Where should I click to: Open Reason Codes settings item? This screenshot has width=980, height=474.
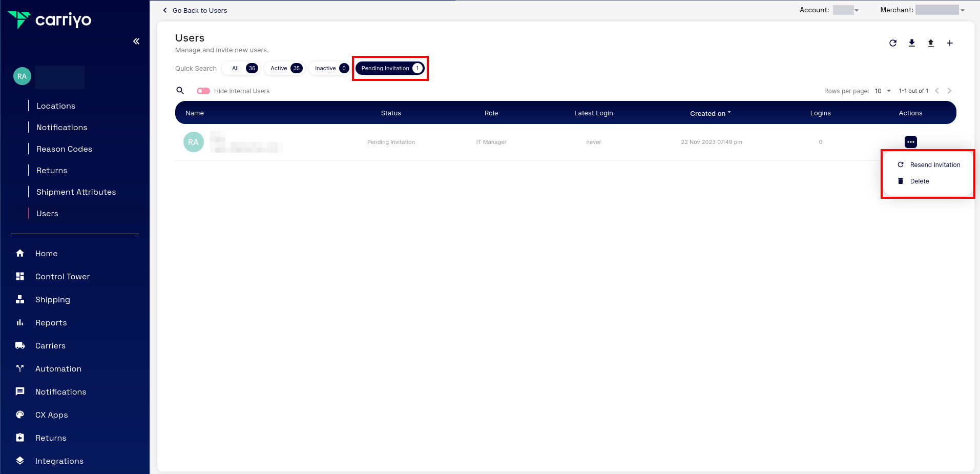tap(65, 149)
